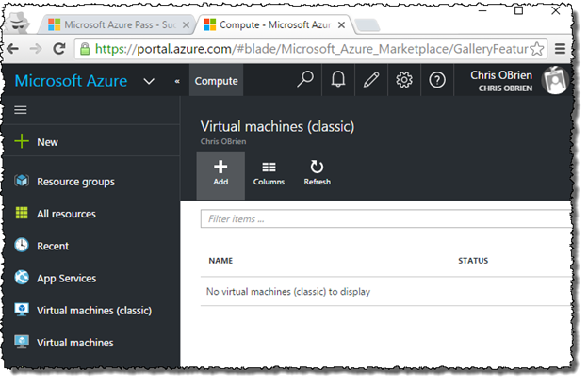Open the help question mark icon
This screenshot has height=385, width=588.
[437, 80]
